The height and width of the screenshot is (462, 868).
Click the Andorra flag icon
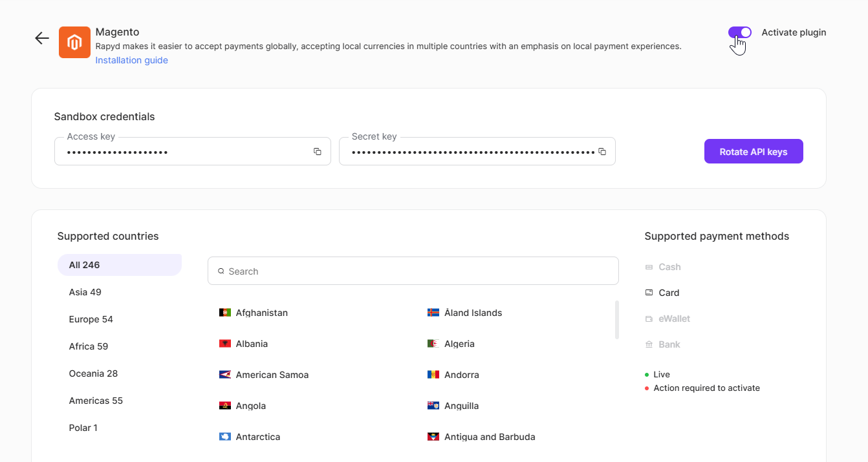click(x=433, y=375)
